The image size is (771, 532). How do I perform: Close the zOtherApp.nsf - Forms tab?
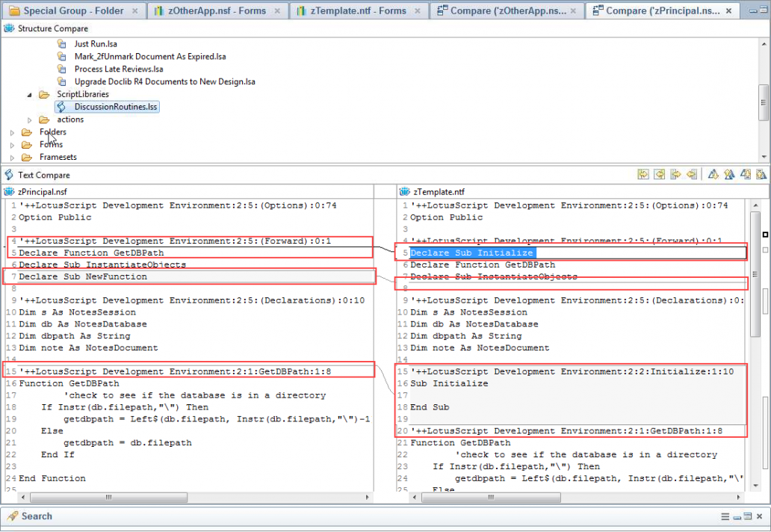coord(276,10)
